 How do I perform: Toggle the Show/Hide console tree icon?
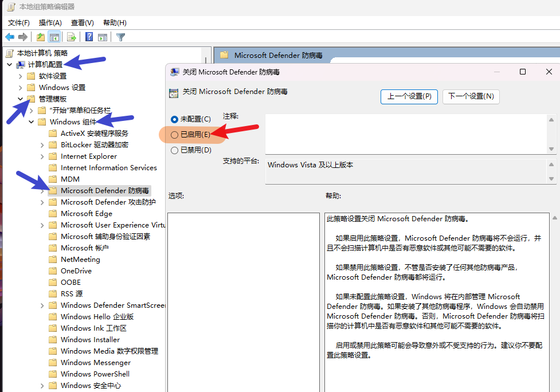pyautogui.click(x=54, y=37)
